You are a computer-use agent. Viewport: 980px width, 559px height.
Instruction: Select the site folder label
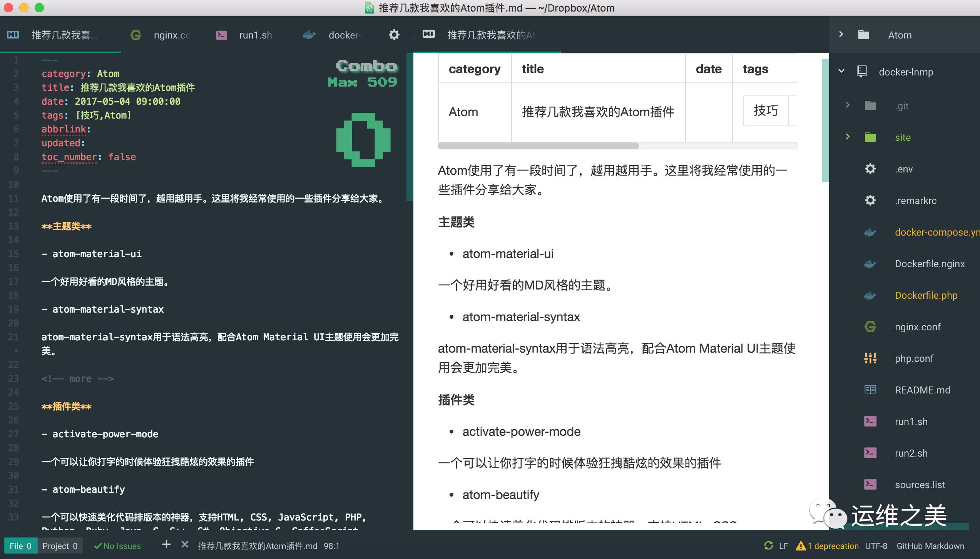click(903, 137)
